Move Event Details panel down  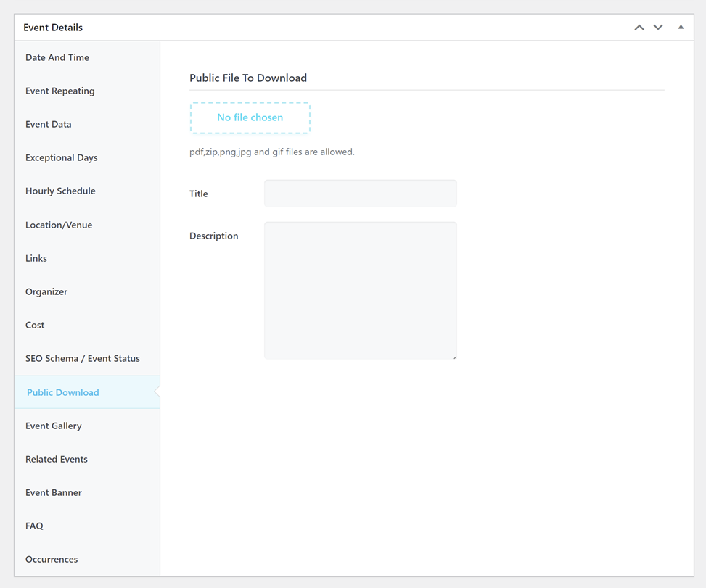(658, 28)
